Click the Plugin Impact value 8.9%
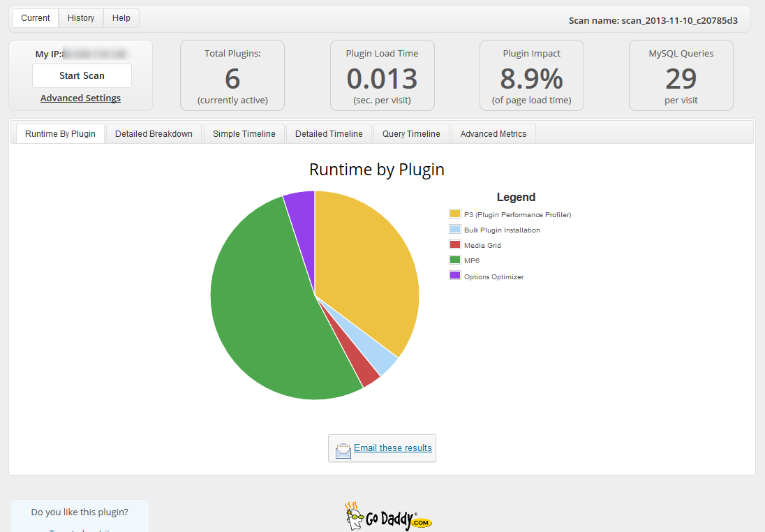The image size is (765, 532). [532, 79]
